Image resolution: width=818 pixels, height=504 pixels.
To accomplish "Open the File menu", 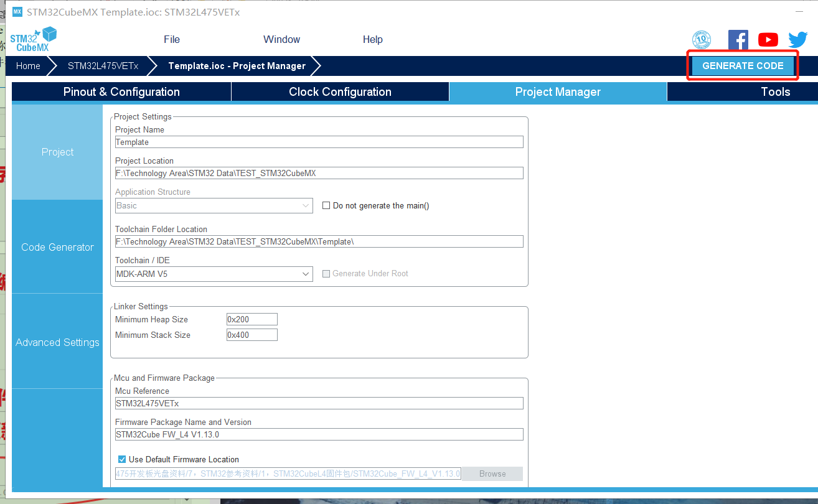I will point(172,39).
